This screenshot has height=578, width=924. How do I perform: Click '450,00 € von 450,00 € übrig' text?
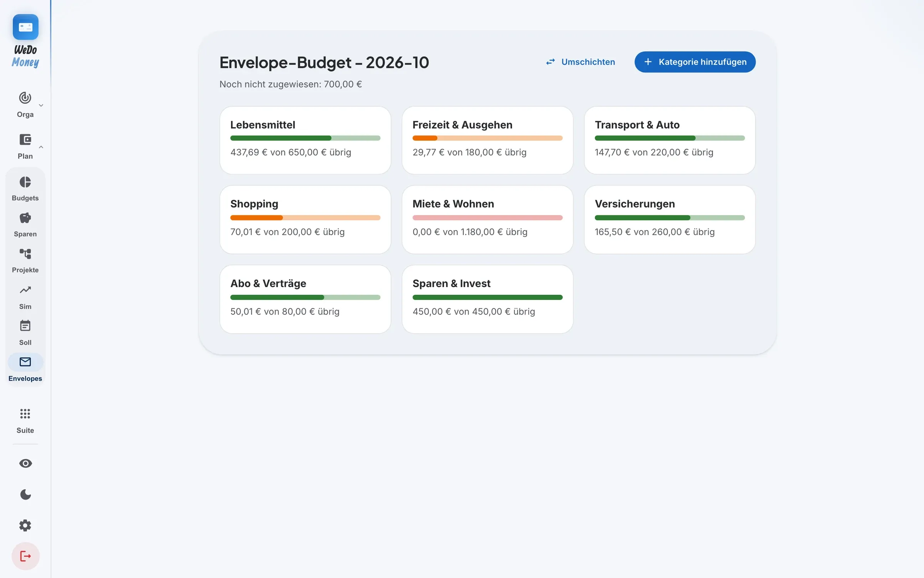pyautogui.click(x=474, y=312)
